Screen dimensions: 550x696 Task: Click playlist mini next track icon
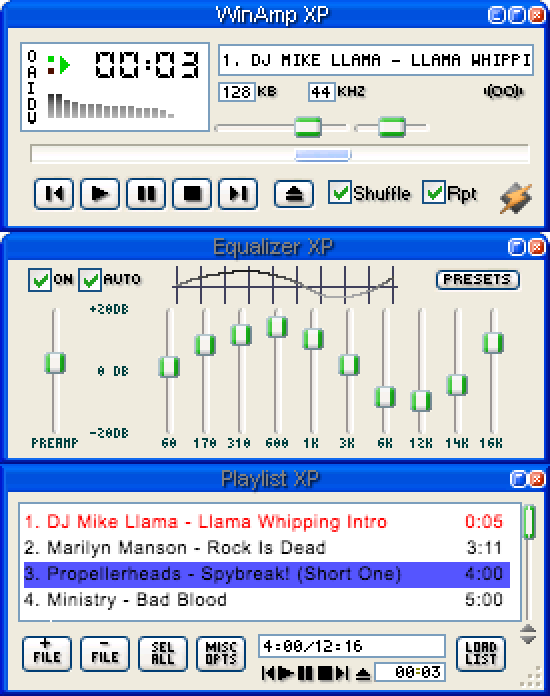click(x=342, y=673)
